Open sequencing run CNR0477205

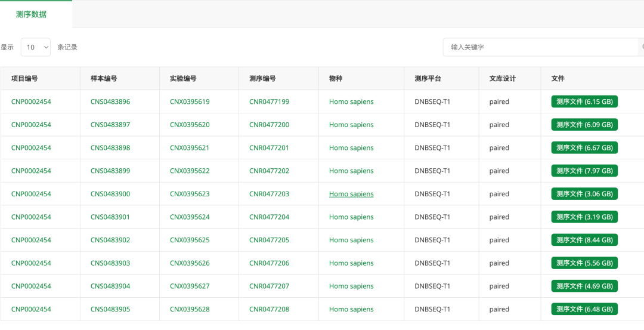(x=269, y=239)
